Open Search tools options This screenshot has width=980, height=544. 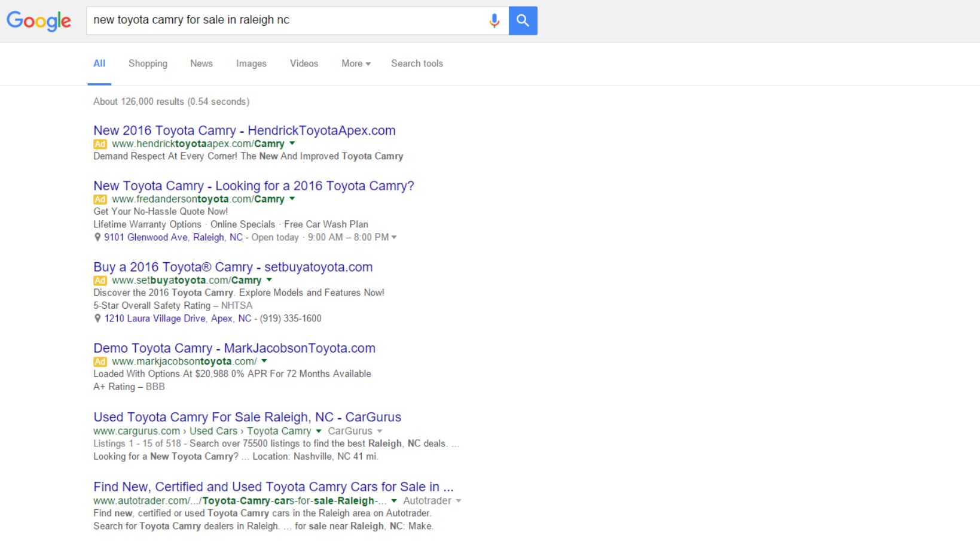point(417,63)
